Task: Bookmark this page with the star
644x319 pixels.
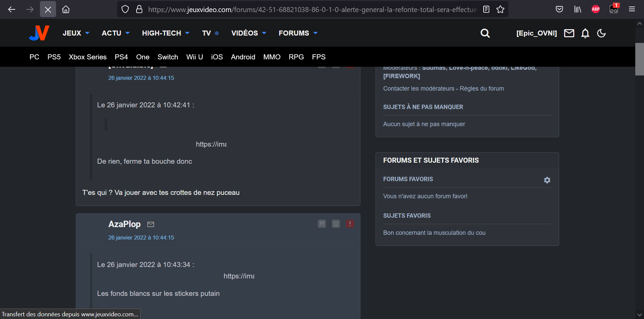Action: coord(500,9)
